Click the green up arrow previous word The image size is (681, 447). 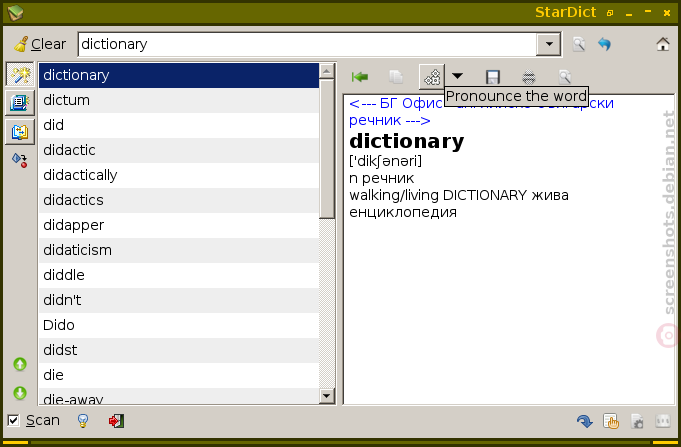pyautogui.click(x=20, y=364)
